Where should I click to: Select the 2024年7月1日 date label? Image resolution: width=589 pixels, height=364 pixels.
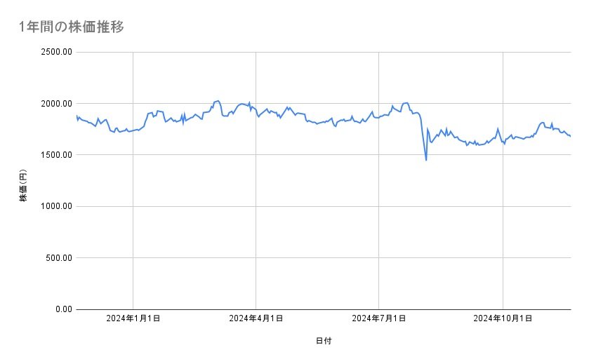point(379,319)
